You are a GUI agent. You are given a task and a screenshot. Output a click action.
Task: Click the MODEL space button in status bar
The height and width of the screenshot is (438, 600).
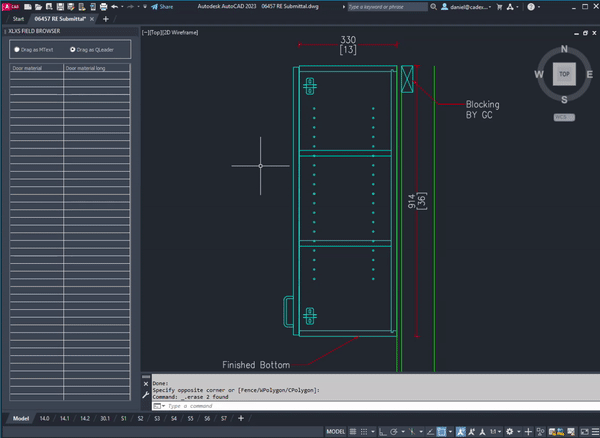pos(338,431)
